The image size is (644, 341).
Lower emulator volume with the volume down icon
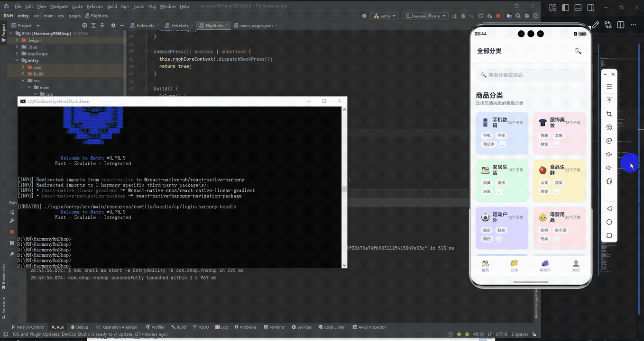[x=609, y=168]
